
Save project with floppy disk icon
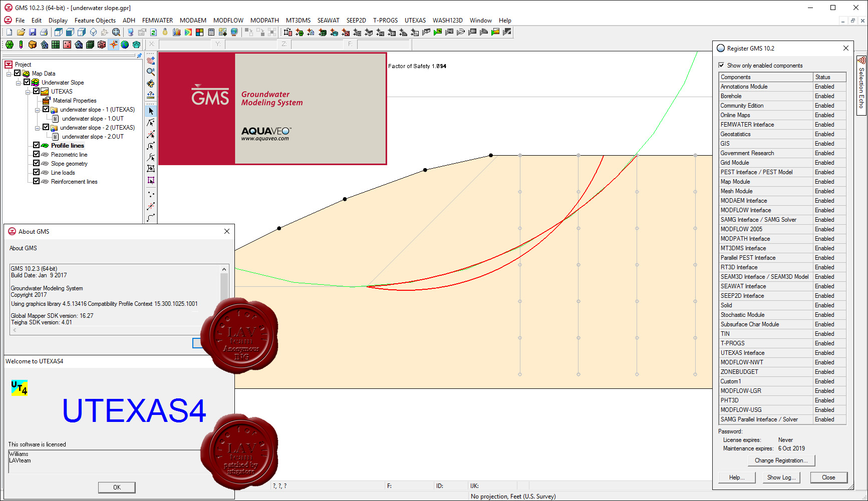coord(32,32)
